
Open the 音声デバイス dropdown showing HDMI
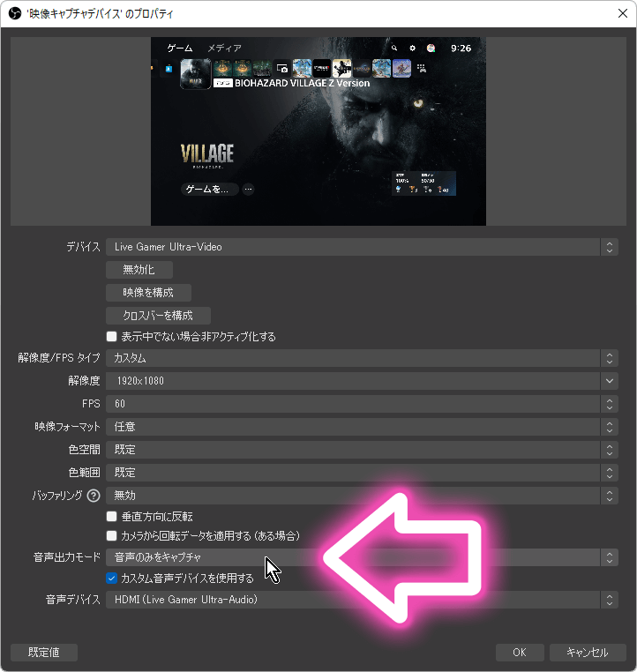click(362, 600)
